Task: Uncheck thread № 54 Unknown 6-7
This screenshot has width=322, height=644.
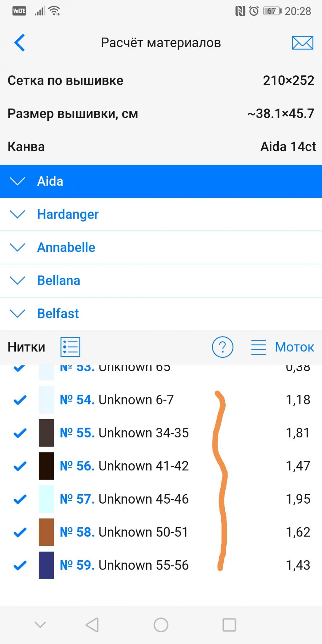Action: coord(20,400)
